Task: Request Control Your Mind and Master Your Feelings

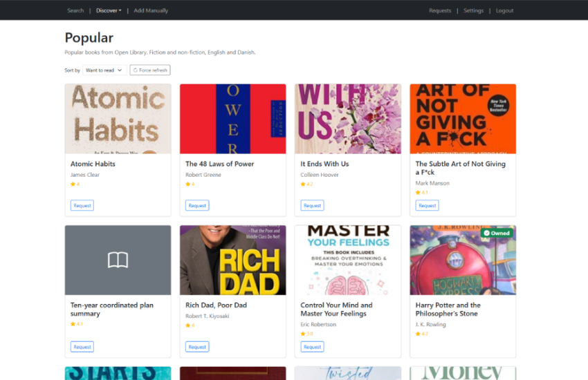Action: (x=312, y=347)
